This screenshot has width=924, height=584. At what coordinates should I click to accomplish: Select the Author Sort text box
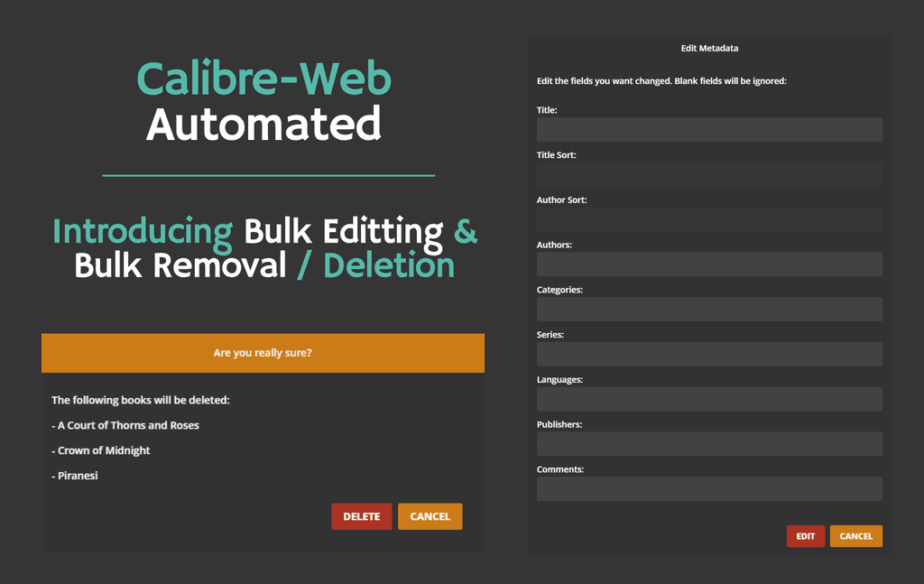coord(709,219)
